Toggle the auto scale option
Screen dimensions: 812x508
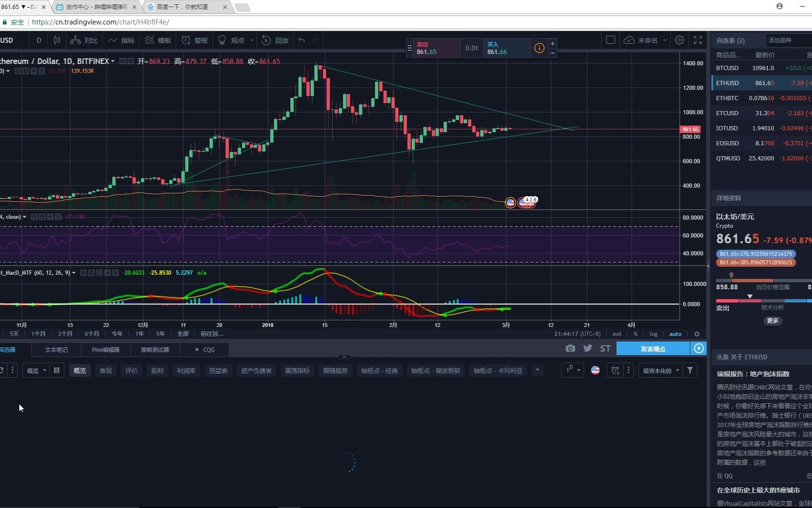click(675, 334)
